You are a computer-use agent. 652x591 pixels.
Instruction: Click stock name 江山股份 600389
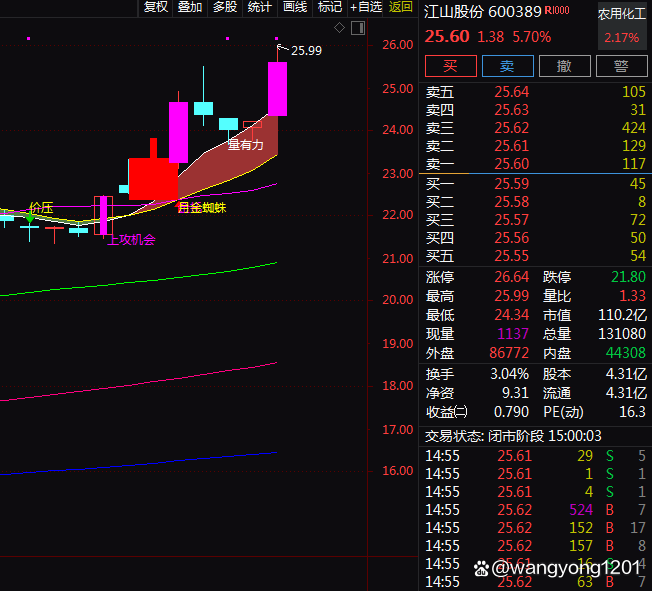[x=482, y=12]
